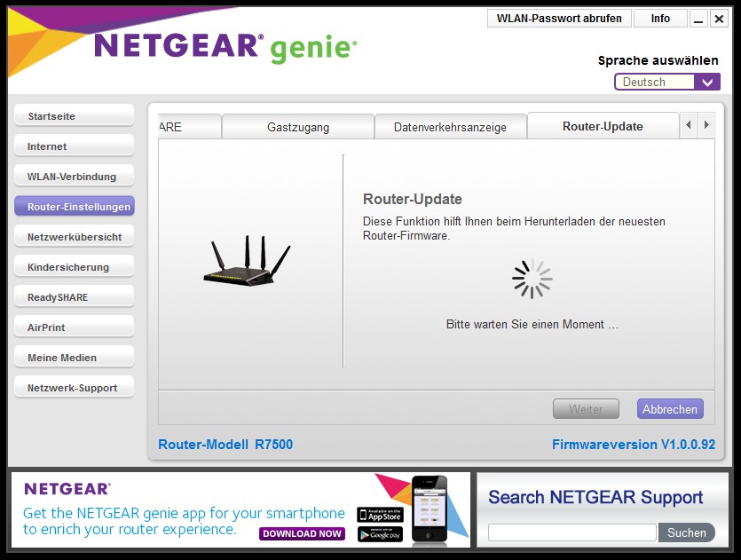741x560 pixels.
Task: Click the NETGEAR logo in the banner
Action: coord(67,489)
